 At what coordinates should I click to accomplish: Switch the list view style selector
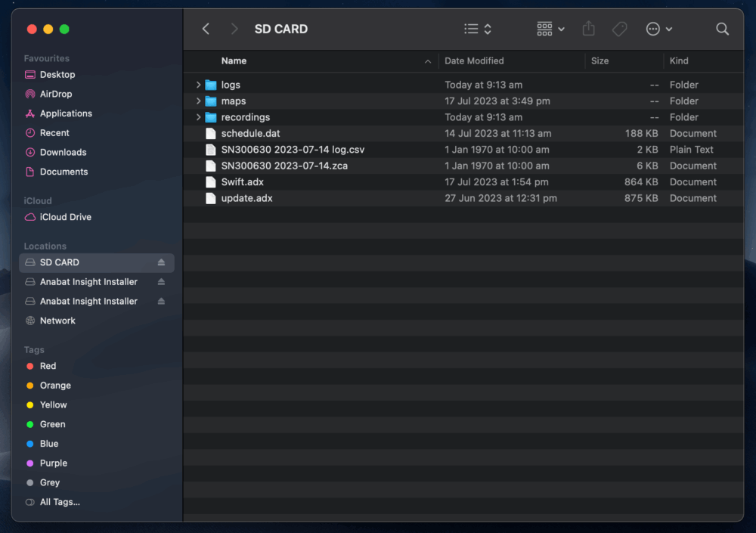pyautogui.click(x=478, y=29)
